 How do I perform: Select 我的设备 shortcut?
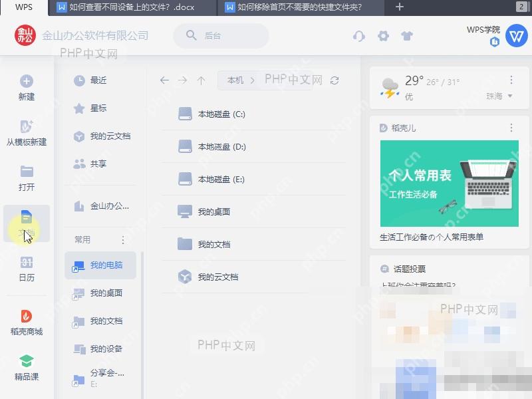coord(100,348)
